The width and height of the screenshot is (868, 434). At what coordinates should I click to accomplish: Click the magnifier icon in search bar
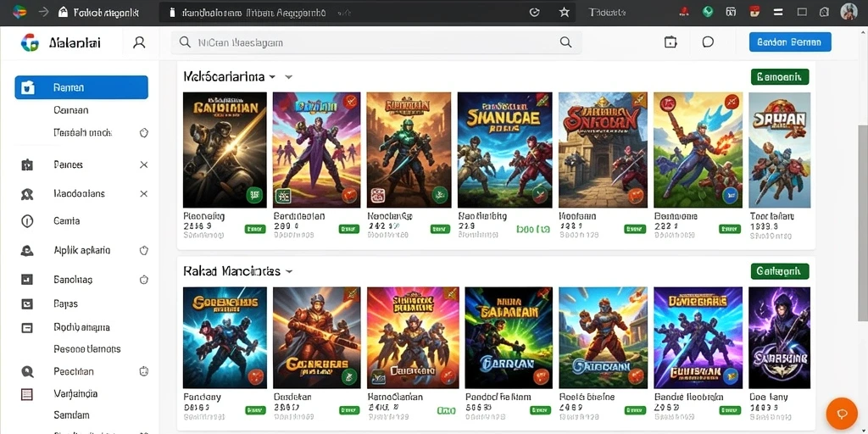(x=565, y=42)
